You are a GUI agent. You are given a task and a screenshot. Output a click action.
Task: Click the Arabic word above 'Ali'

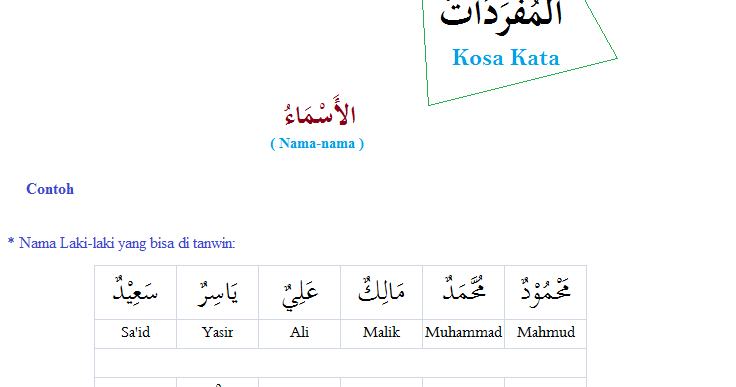click(299, 294)
